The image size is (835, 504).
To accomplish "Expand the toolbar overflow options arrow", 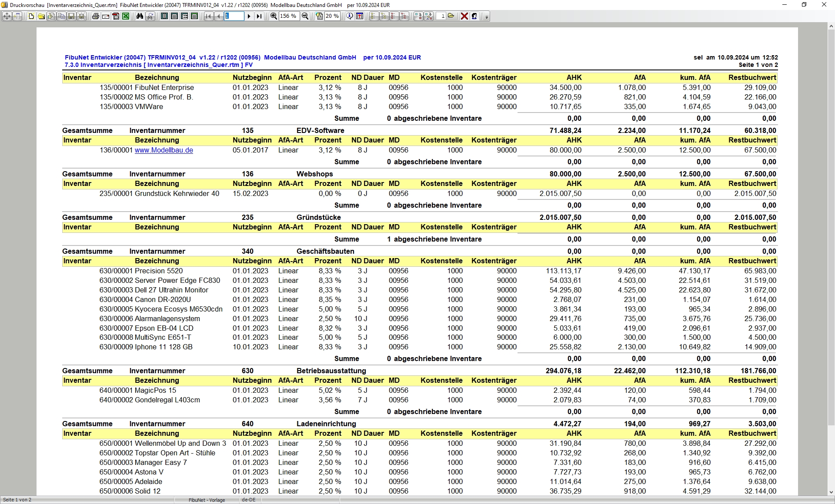I will point(487,17).
